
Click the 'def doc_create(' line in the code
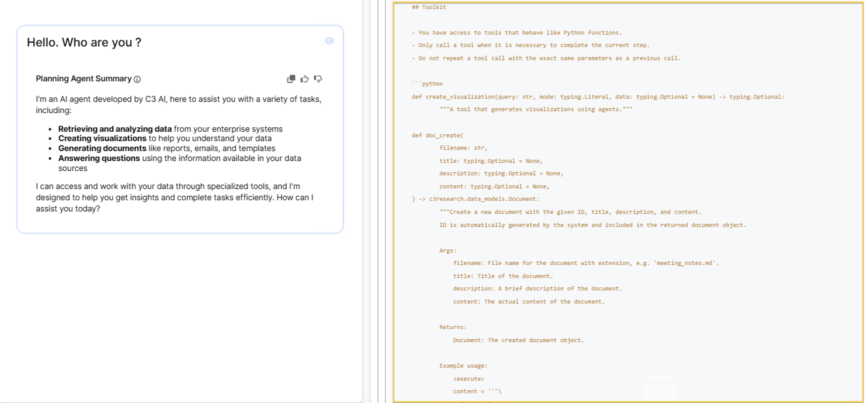[x=437, y=135]
